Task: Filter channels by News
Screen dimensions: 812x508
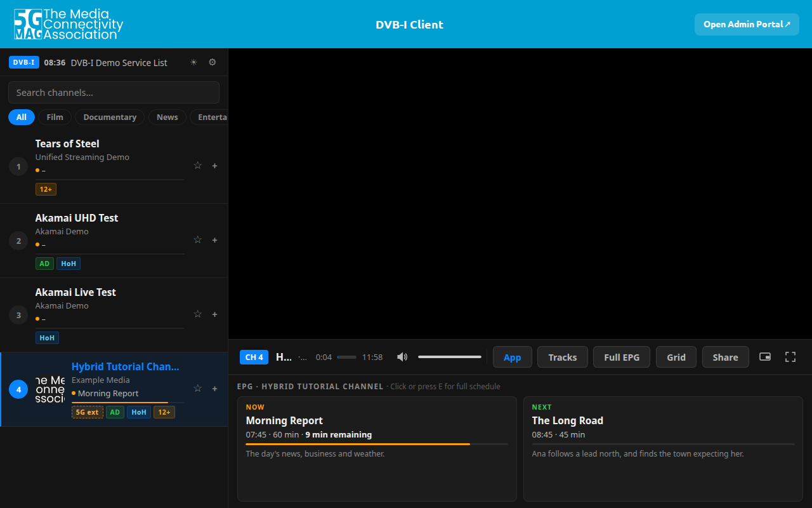Action: [167, 117]
